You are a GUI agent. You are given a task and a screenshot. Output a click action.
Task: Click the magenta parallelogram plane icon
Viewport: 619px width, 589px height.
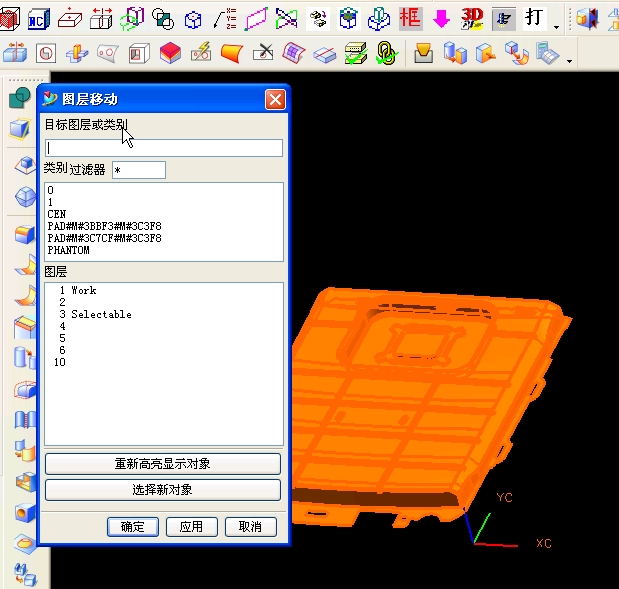pyautogui.click(x=256, y=19)
